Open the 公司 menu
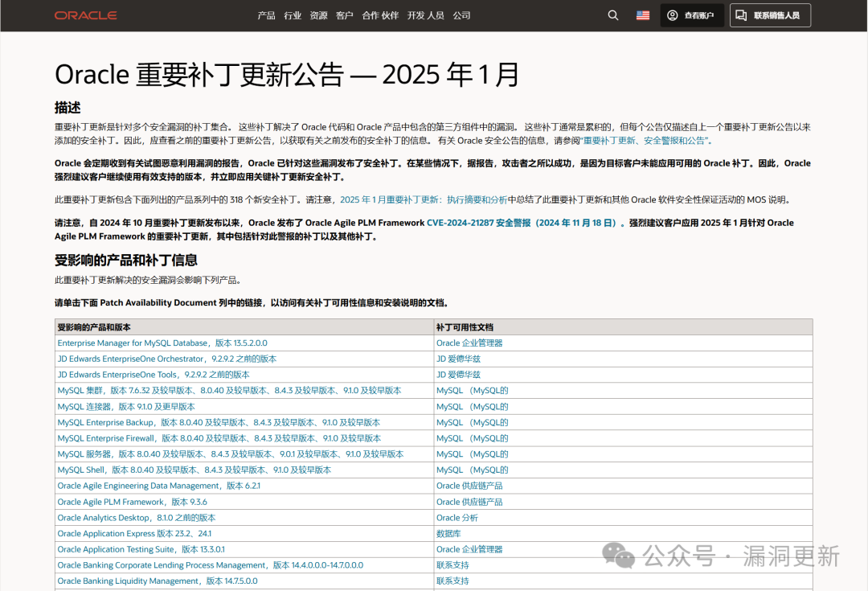Viewport: 868px width, 591px height. [461, 15]
